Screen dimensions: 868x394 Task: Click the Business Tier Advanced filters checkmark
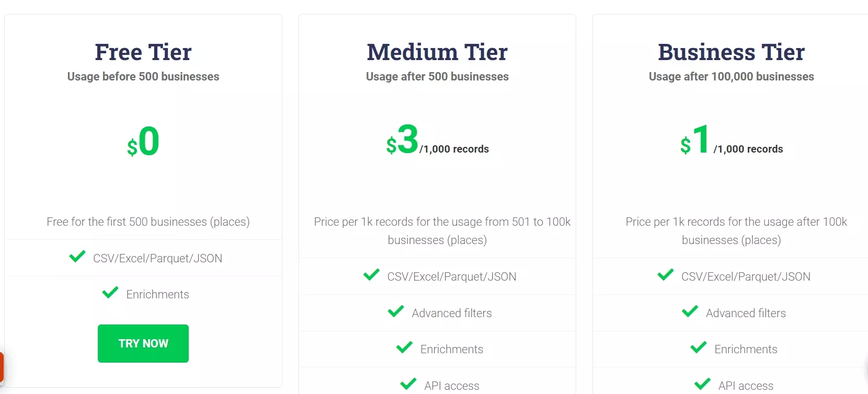click(x=690, y=311)
